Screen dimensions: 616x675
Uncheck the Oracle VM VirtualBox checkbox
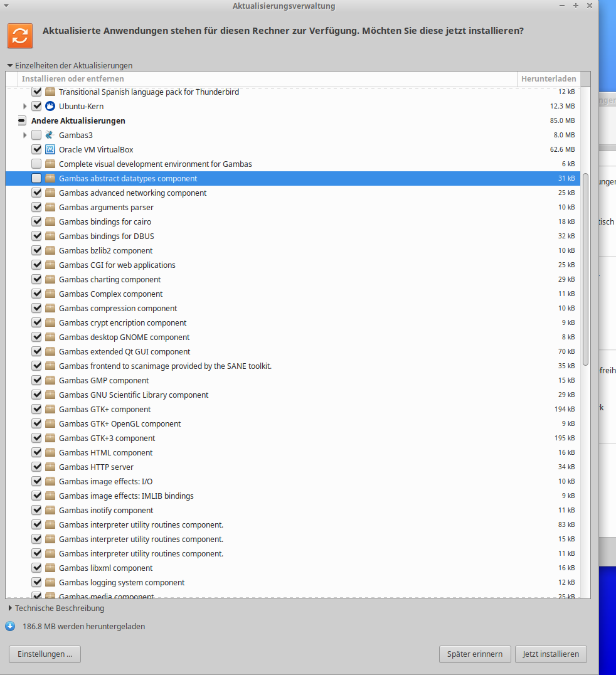tap(36, 149)
